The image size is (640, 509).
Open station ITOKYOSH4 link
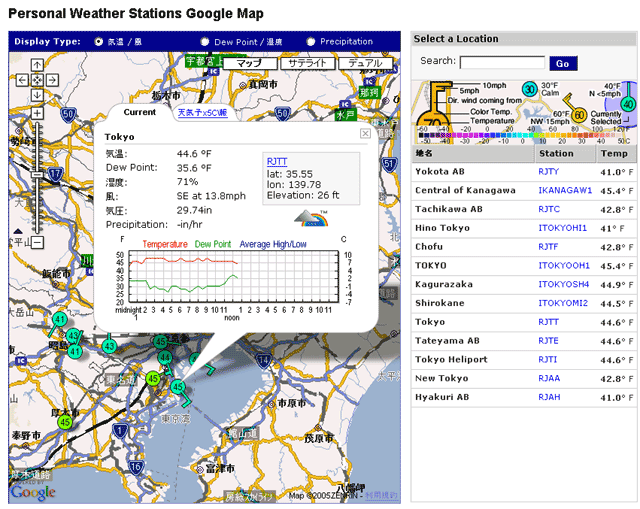tap(564, 284)
